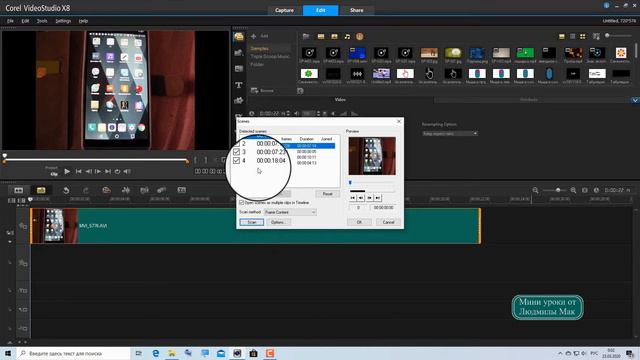Screen dimensions: 640x360
Task: Click the Import Media Files folder icon
Action: (306, 37)
